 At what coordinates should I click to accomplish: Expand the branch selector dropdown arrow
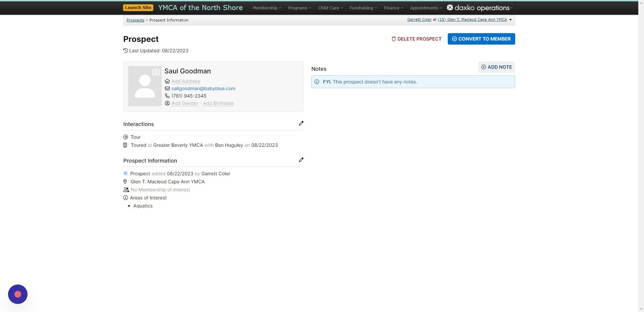[511, 20]
